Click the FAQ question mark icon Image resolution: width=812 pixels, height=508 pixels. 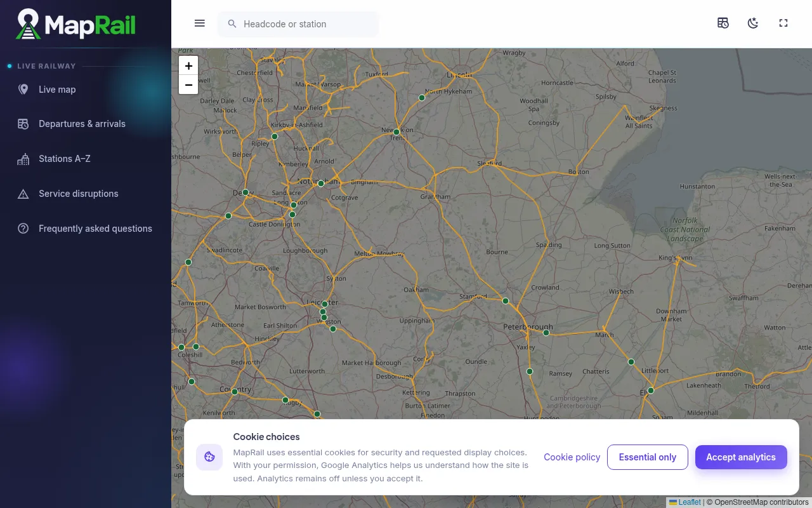pos(23,229)
